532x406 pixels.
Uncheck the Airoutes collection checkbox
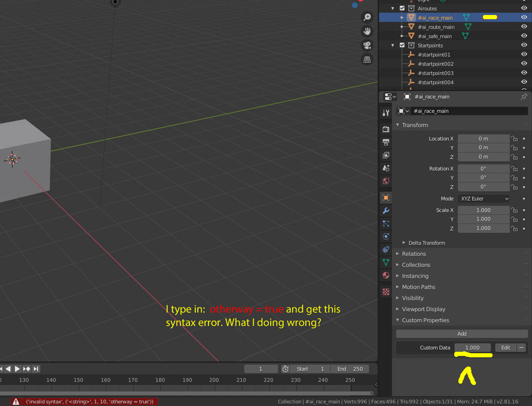pyautogui.click(x=402, y=8)
